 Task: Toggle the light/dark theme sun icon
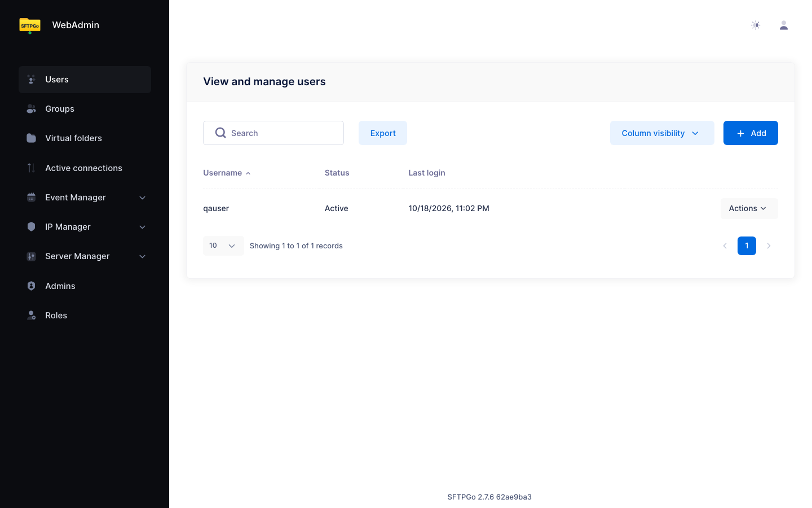point(756,25)
